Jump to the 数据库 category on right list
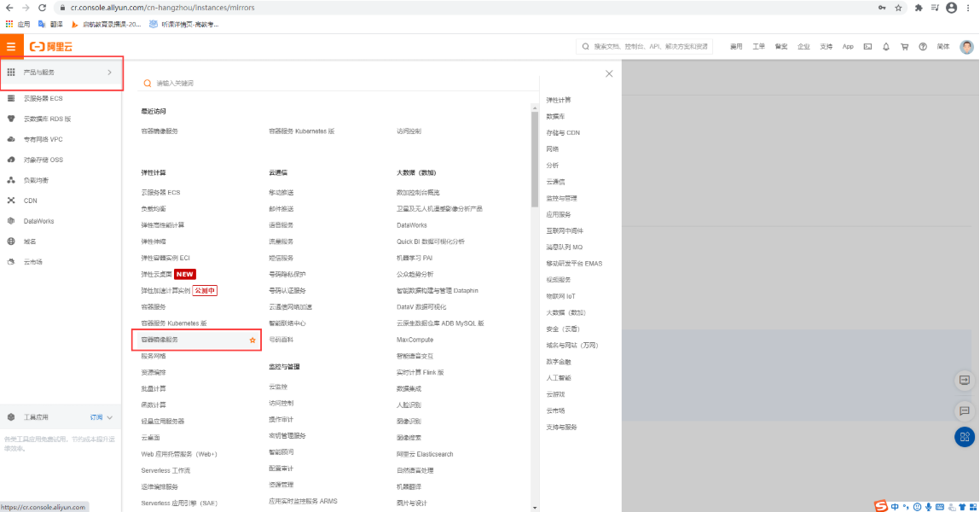The width and height of the screenshot is (980, 512). [x=555, y=116]
